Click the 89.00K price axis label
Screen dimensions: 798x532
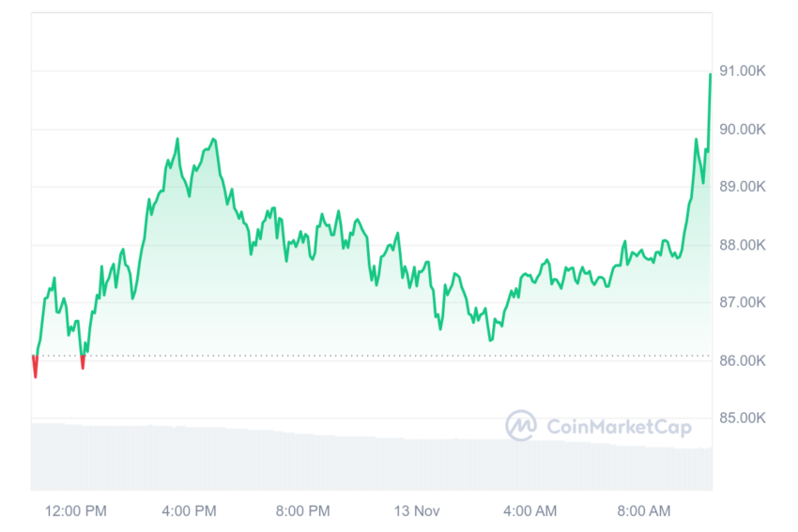[742, 187]
